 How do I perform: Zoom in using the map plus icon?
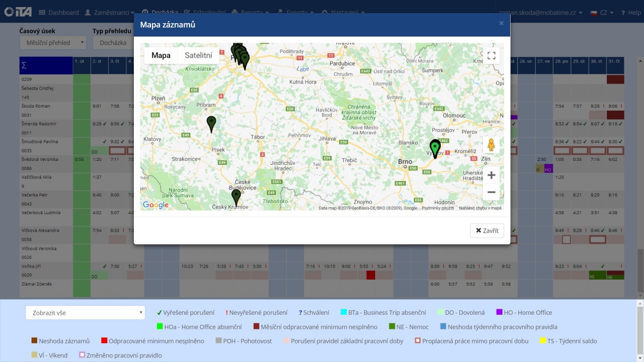[491, 175]
